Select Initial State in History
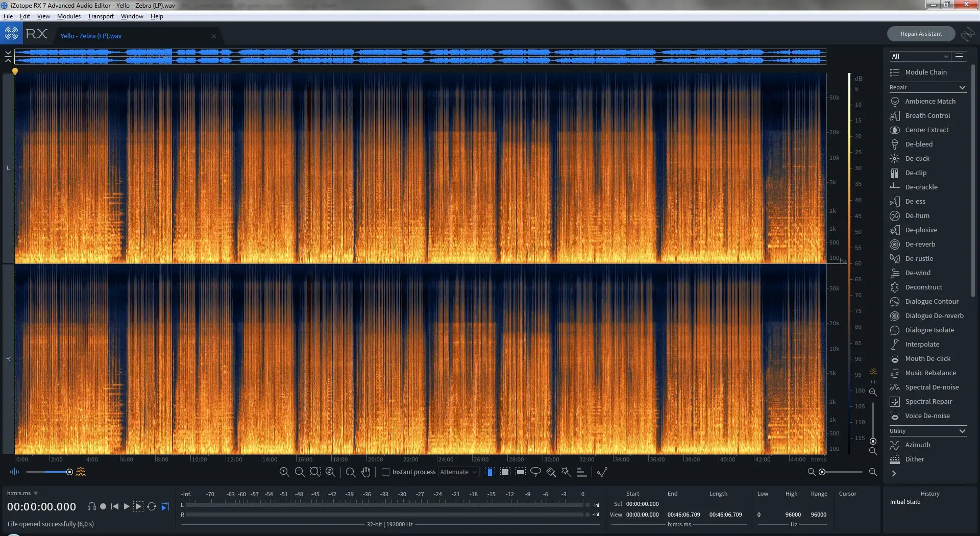 point(905,502)
